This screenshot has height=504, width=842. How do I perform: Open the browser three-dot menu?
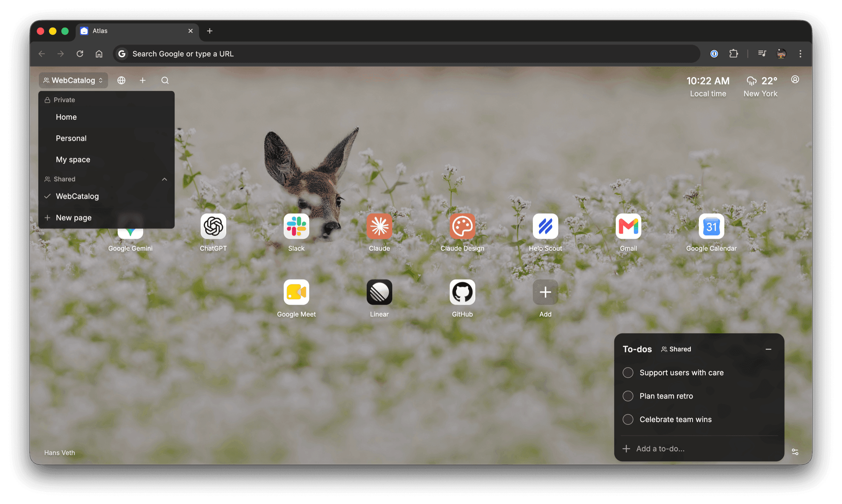click(x=800, y=54)
